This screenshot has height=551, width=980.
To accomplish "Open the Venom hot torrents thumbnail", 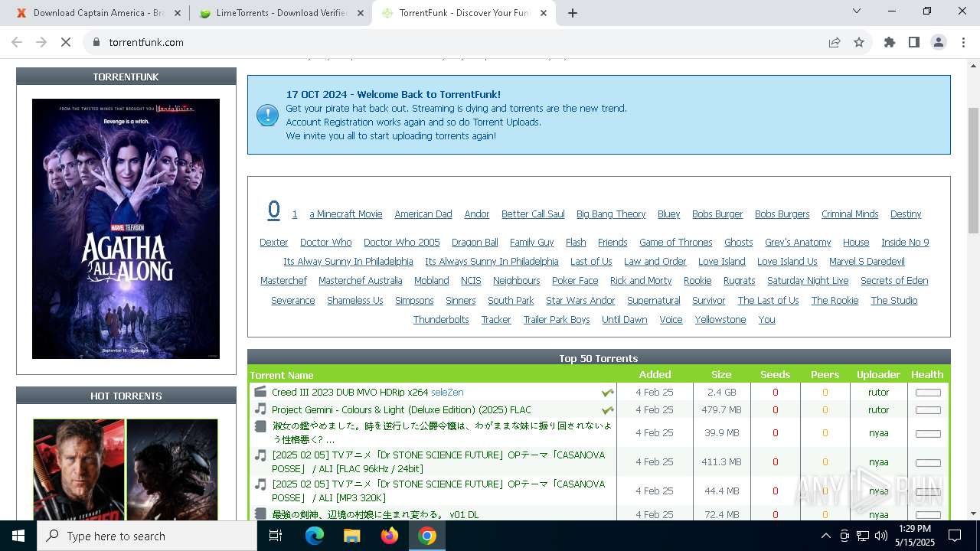I will point(172,470).
